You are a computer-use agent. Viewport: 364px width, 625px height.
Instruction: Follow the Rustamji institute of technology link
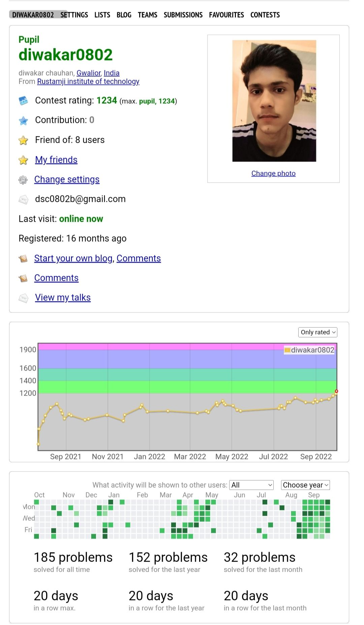[x=88, y=81]
